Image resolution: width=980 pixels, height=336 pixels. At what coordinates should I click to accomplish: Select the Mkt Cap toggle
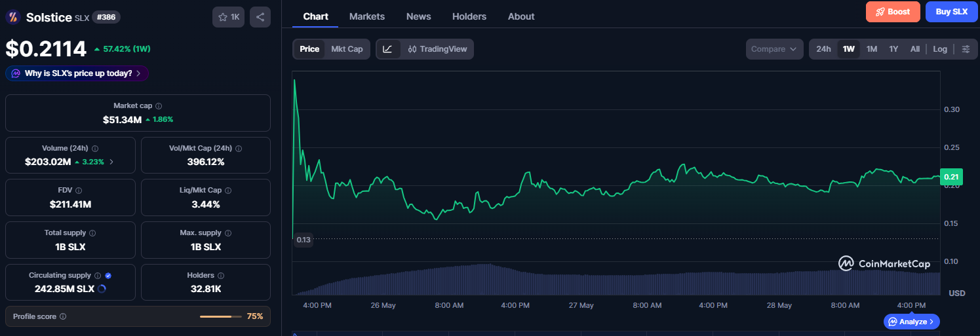tap(347, 49)
